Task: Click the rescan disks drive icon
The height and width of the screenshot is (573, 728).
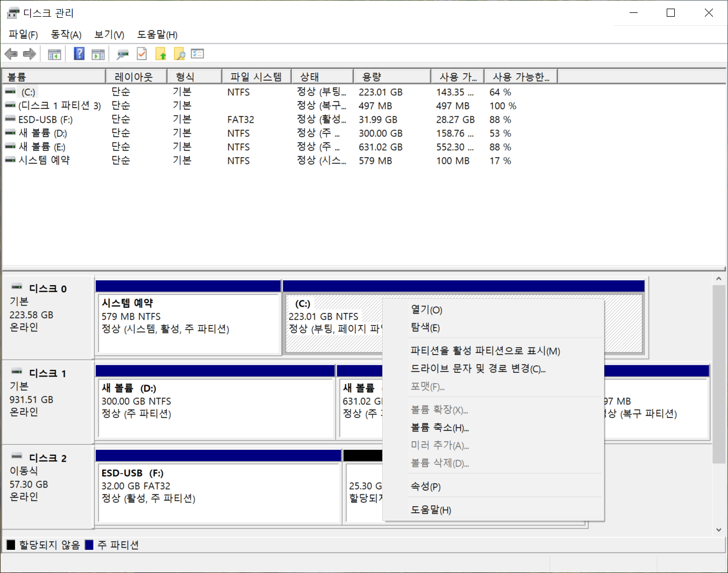Action: pyautogui.click(x=123, y=54)
